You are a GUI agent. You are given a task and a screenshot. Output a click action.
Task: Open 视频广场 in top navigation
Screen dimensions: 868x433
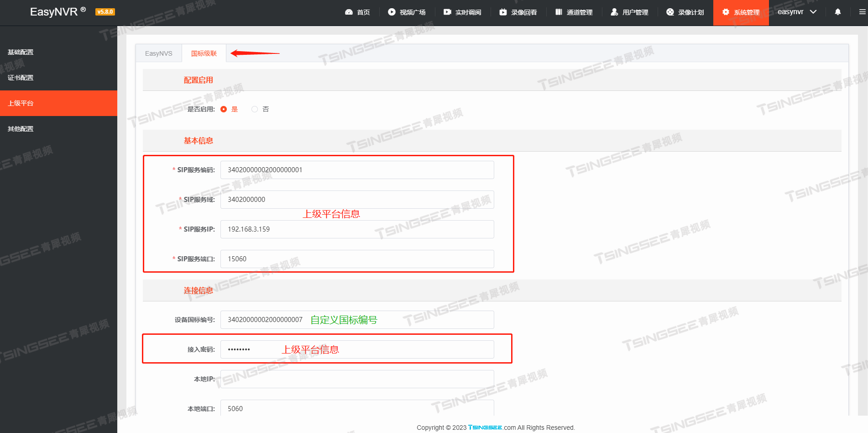coord(407,12)
